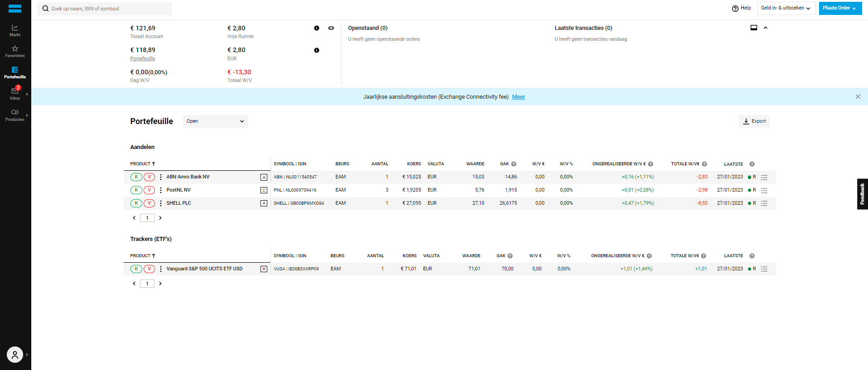Open Inbox with unread notifications
The height and width of the screenshot is (370, 868).
(15, 93)
